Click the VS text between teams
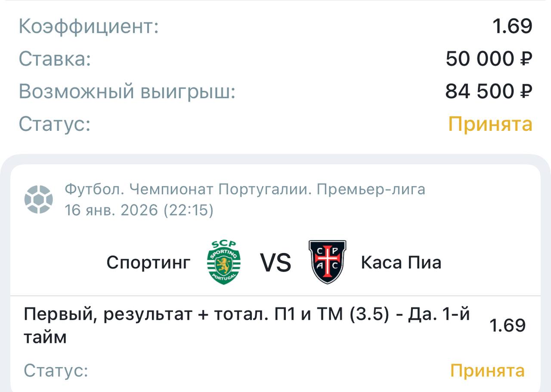Screen dimensions: 551x392 point(275,263)
